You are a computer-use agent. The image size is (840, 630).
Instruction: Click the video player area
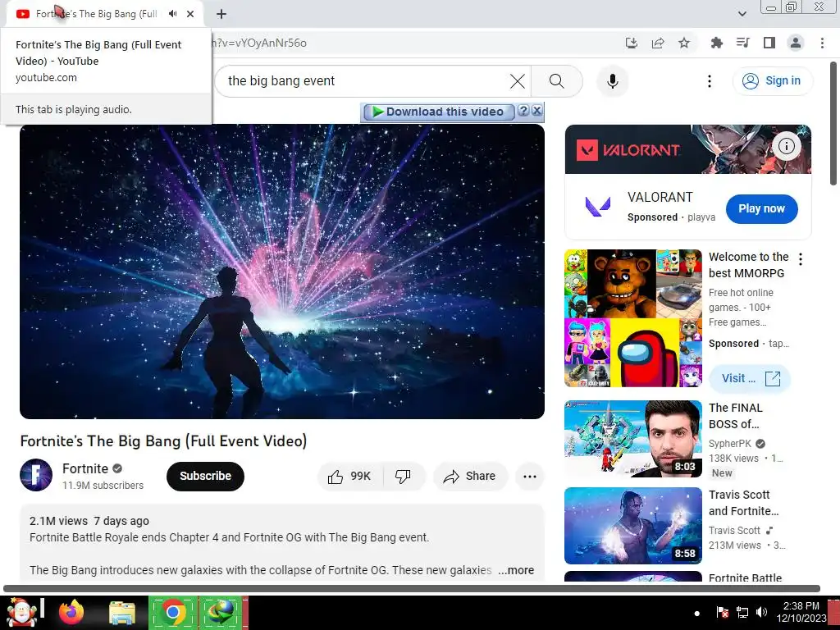click(x=282, y=272)
